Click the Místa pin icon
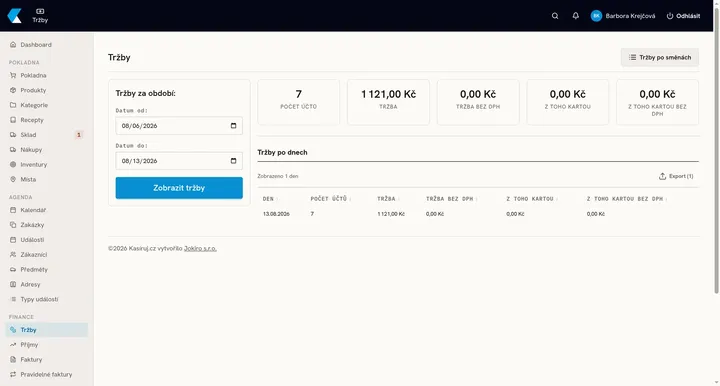 coord(13,179)
